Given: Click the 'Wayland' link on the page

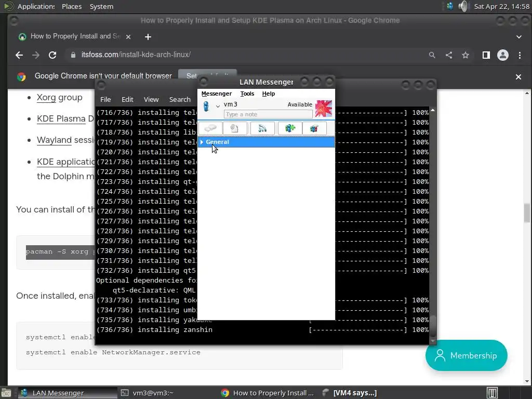Looking at the screenshot, I should click(54, 140).
